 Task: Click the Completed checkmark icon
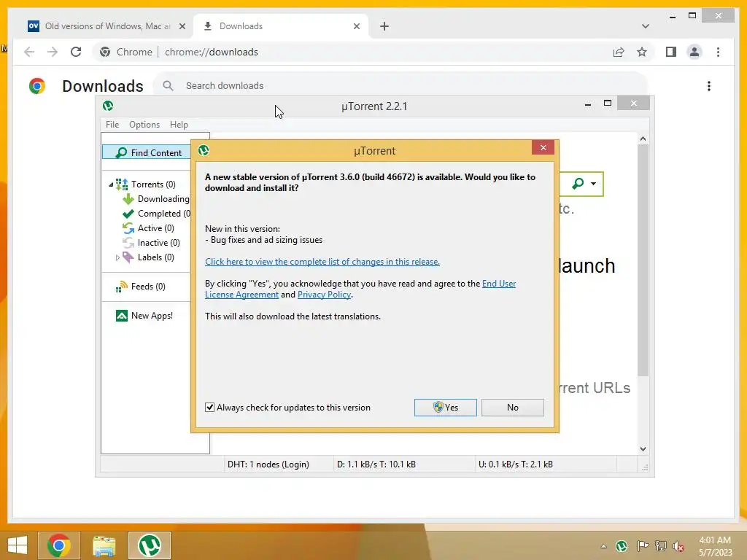point(128,214)
